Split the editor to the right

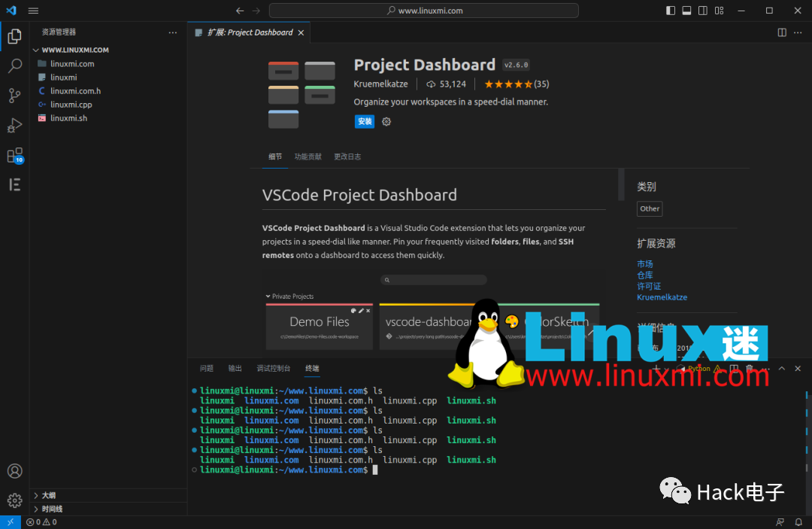[x=782, y=32]
